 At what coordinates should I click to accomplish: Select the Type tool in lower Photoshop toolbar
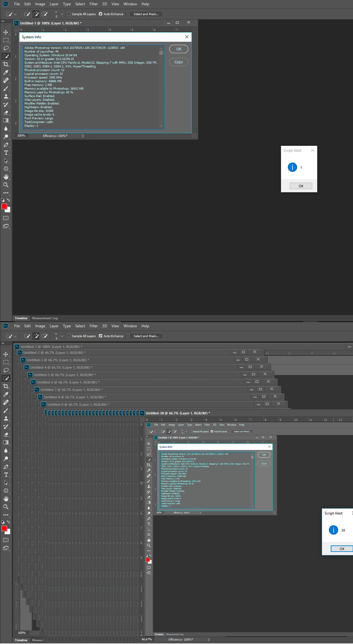click(6, 475)
